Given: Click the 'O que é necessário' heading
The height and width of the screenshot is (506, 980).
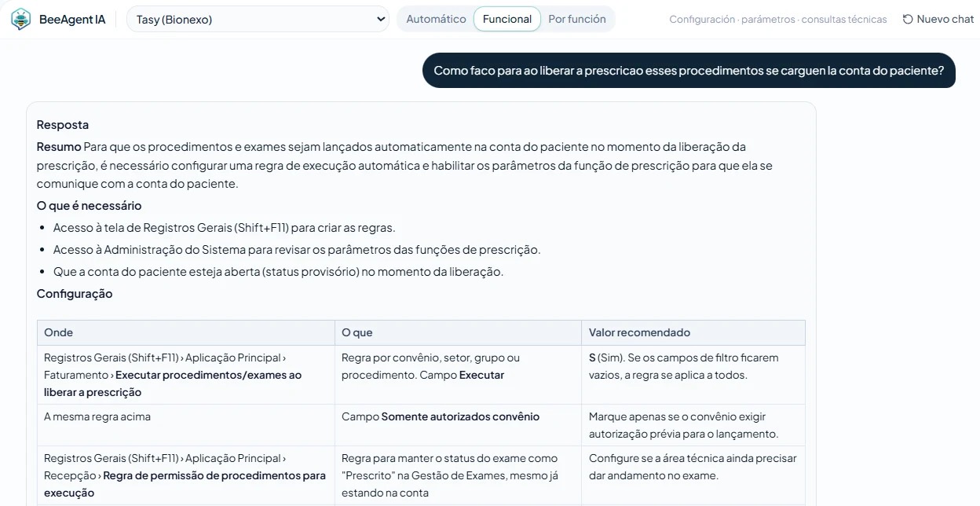Looking at the screenshot, I should point(89,205).
